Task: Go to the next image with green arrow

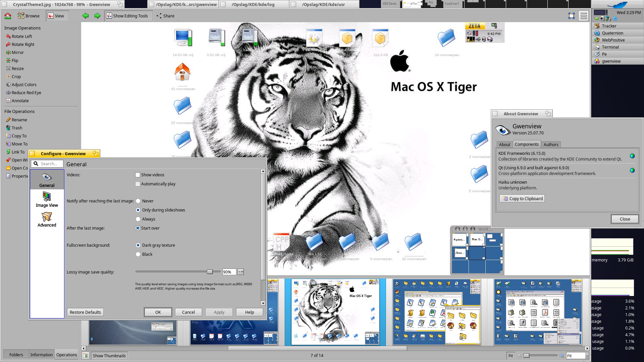Action: point(97,16)
